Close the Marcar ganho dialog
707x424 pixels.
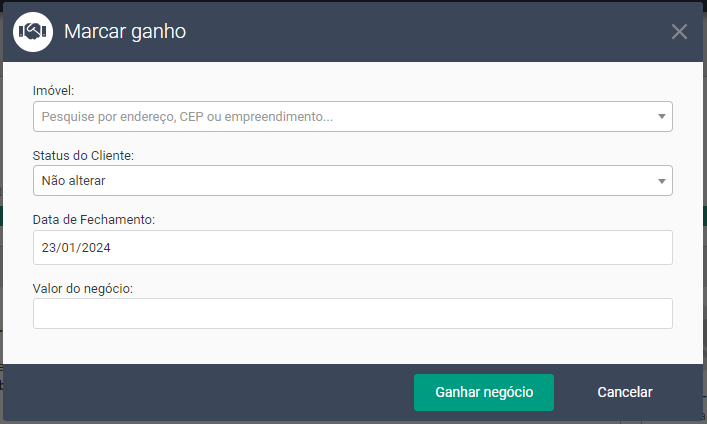click(x=679, y=32)
